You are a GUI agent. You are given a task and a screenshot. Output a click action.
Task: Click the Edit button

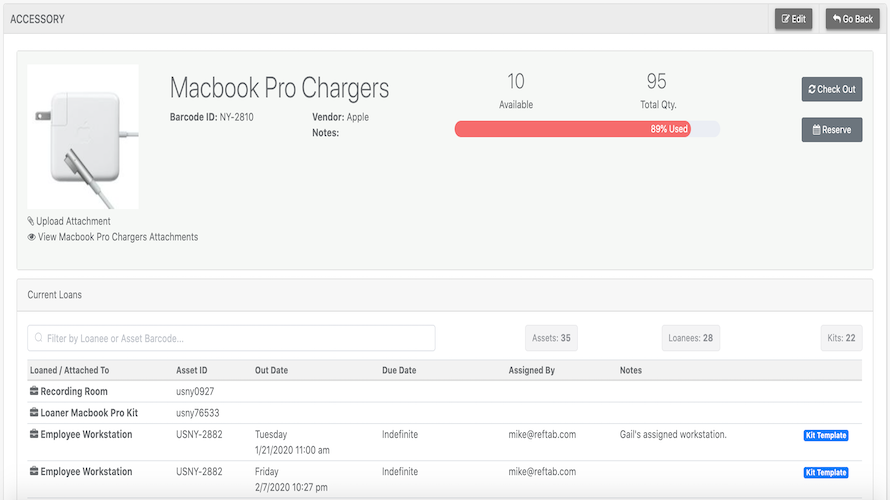tap(793, 19)
